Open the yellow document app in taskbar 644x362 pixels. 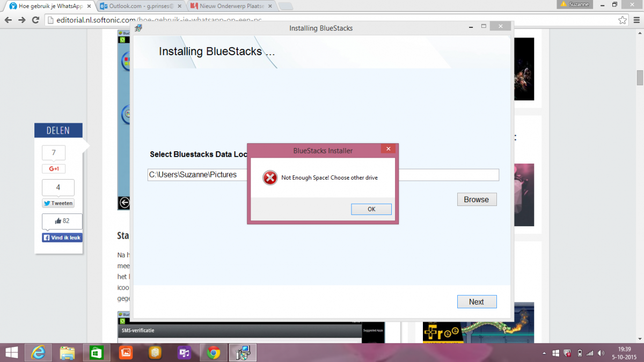coord(155,352)
